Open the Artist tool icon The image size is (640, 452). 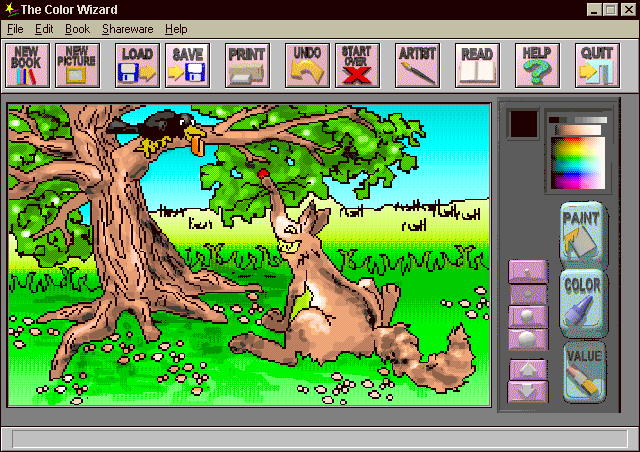[x=418, y=66]
